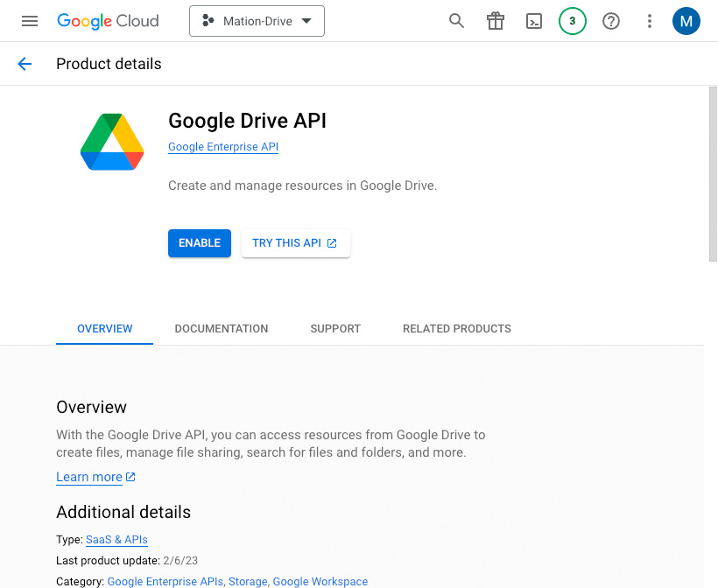Click the Google Cloud logo
Screen dimensions: 718x588
point(108,21)
